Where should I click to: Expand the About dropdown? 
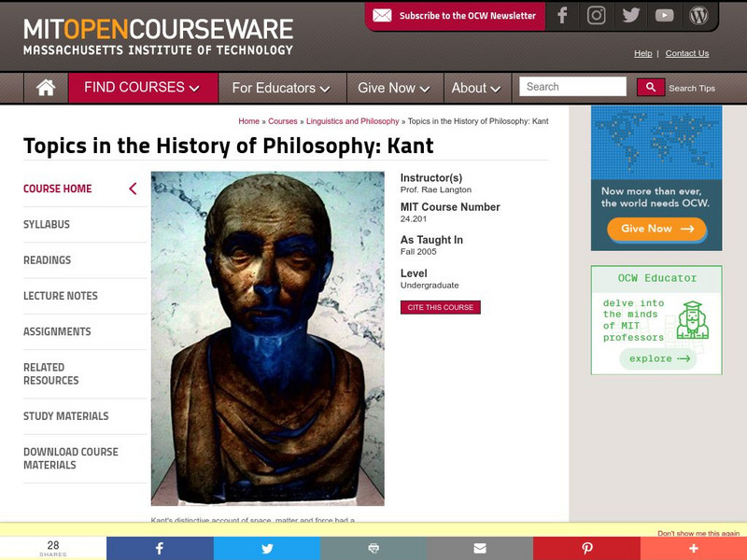(476, 87)
